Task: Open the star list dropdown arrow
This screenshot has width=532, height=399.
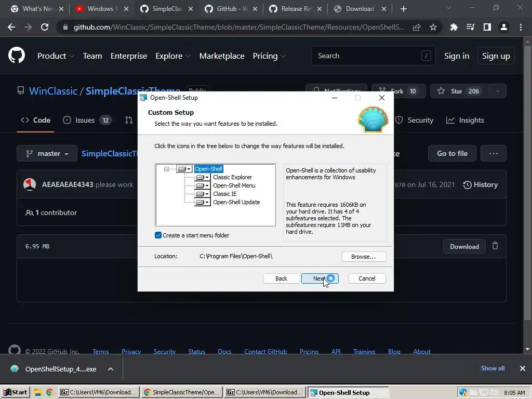Action: (498, 91)
